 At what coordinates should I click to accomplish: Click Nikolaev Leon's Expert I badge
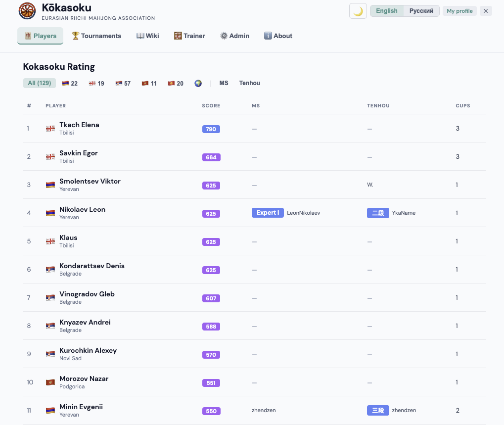pos(268,213)
